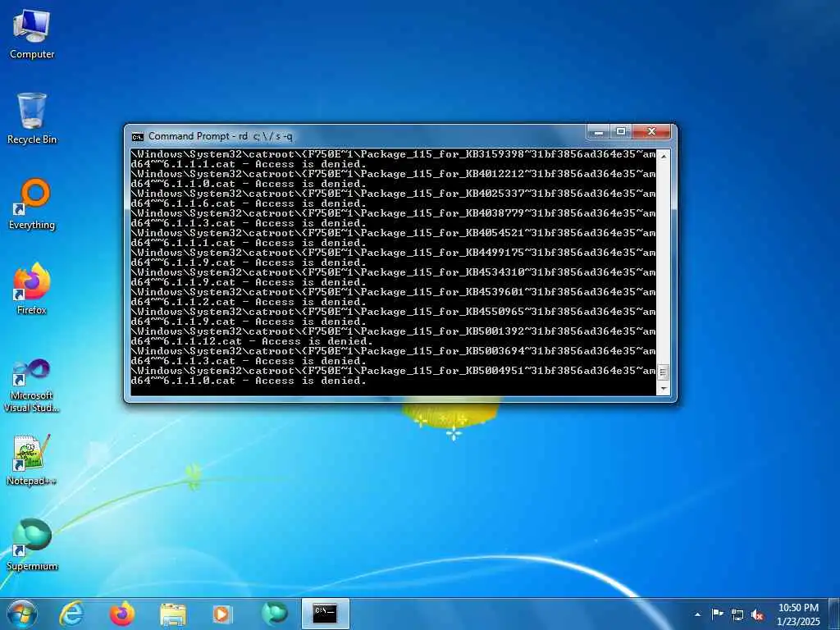Image resolution: width=840 pixels, height=630 pixels.
Task: Open the network status tray icon
Action: [x=737, y=615]
